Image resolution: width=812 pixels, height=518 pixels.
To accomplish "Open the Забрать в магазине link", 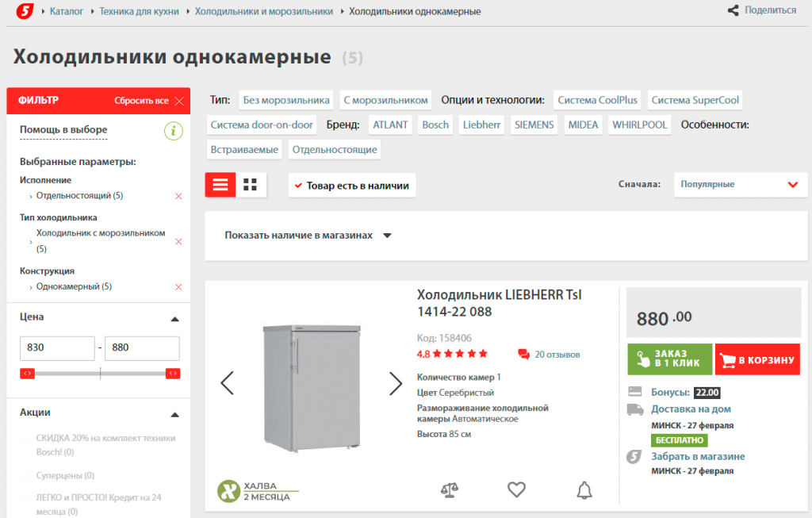I will (698, 456).
